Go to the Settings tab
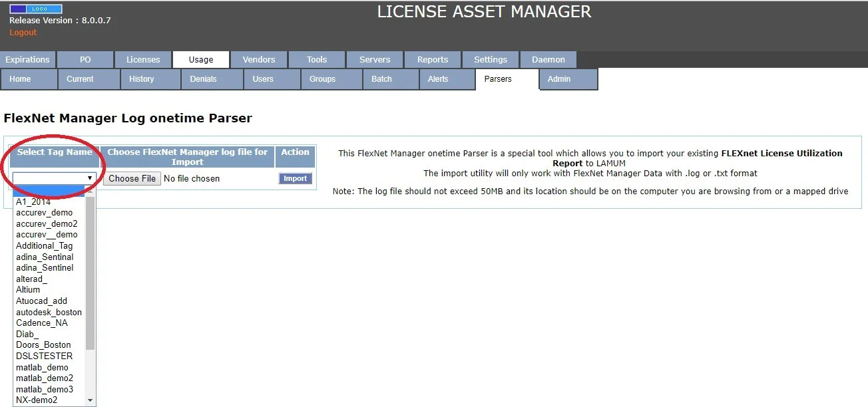868x407 pixels. tap(491, 60)
